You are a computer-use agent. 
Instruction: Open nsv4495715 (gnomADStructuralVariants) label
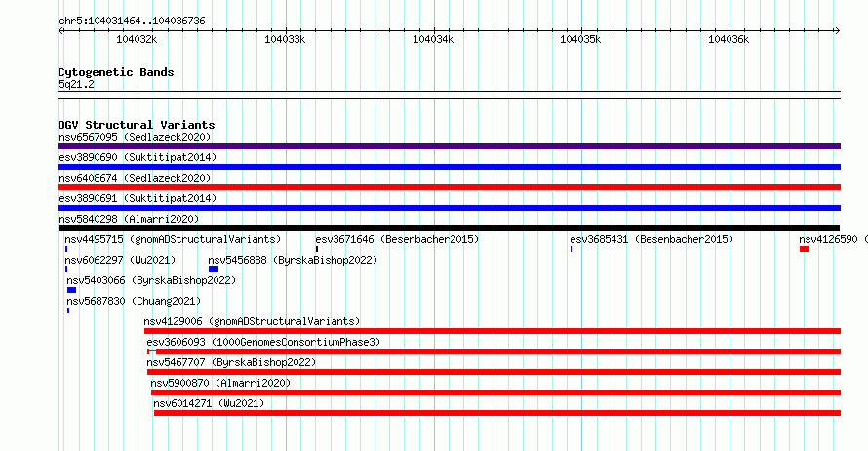point(173,239)
